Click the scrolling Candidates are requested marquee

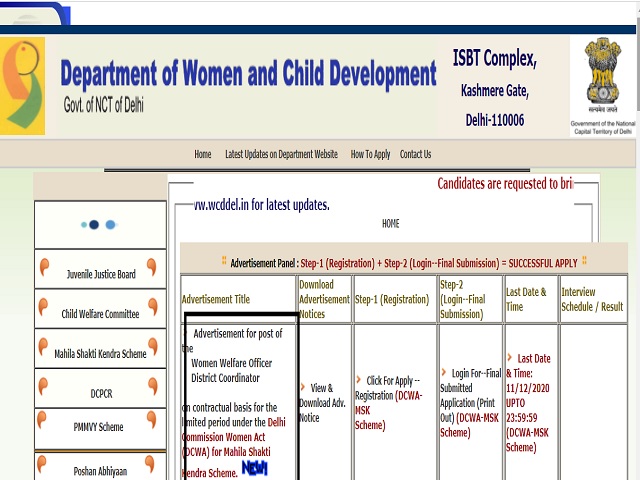(505, 184)
